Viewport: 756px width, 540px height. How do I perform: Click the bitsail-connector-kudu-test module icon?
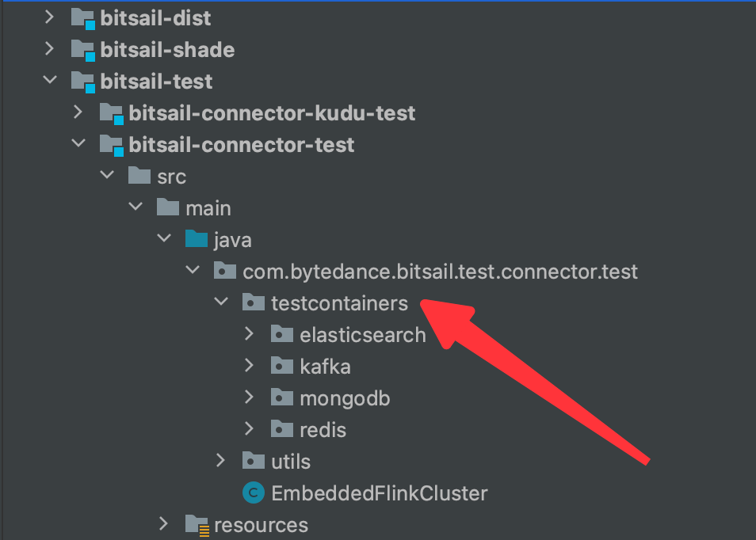point(111,113)
